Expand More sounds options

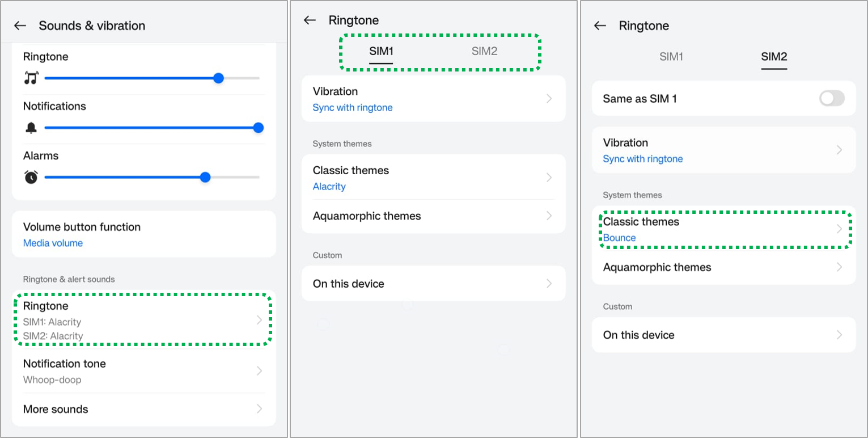pos(143,409)
